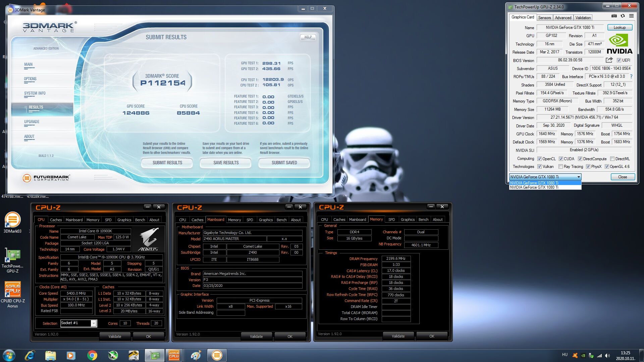Toggle the CUDA checkbox
Screen dimensions: 644x362
point(561,159)
